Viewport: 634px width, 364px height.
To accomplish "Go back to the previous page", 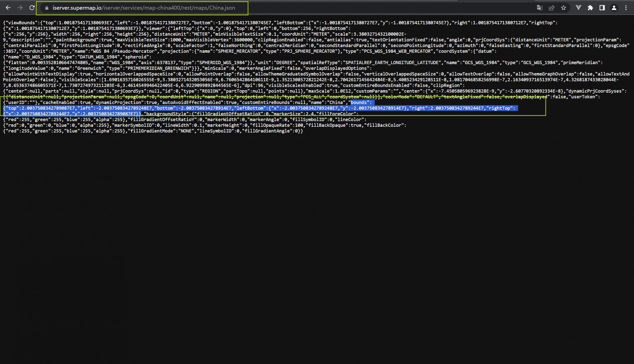I will click(x=8, y=8).
